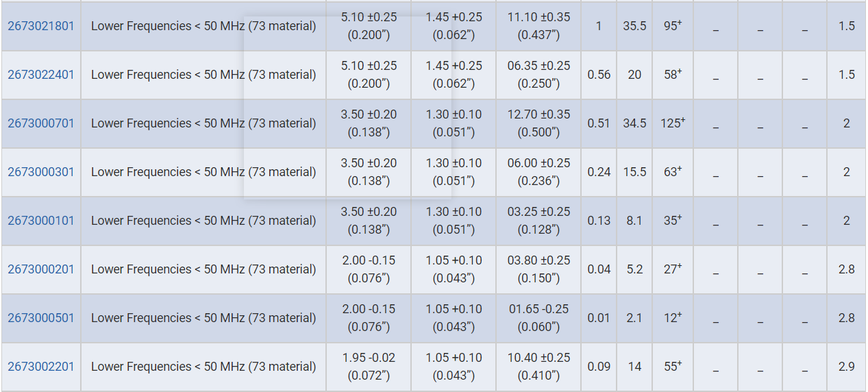Click the 27+ impedance value cell

pos(673,269)
